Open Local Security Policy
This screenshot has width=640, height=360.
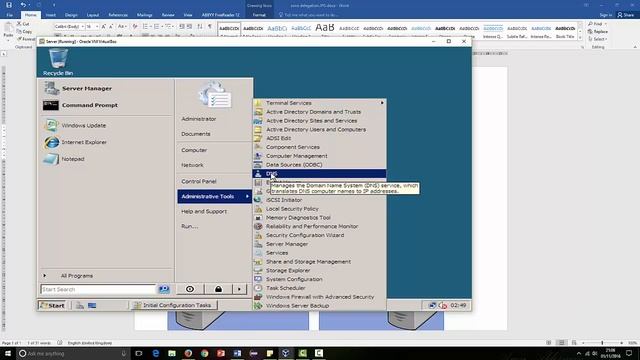[319, 209]
